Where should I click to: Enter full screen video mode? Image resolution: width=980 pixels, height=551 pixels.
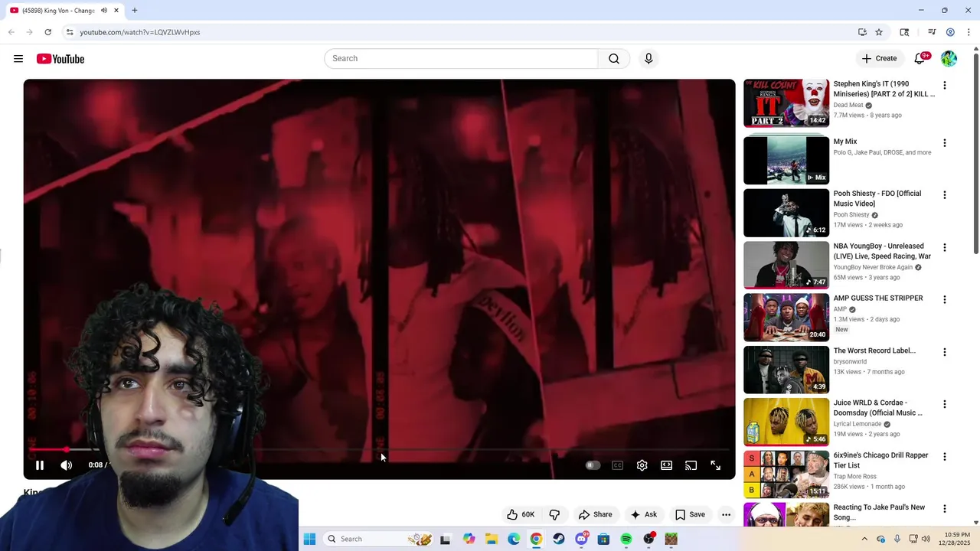(x=716, y=465)
